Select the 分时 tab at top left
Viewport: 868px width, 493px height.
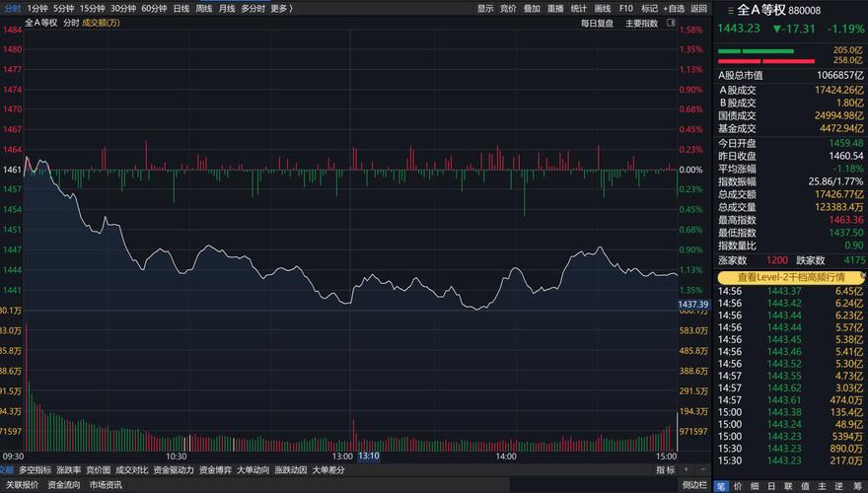12,8
